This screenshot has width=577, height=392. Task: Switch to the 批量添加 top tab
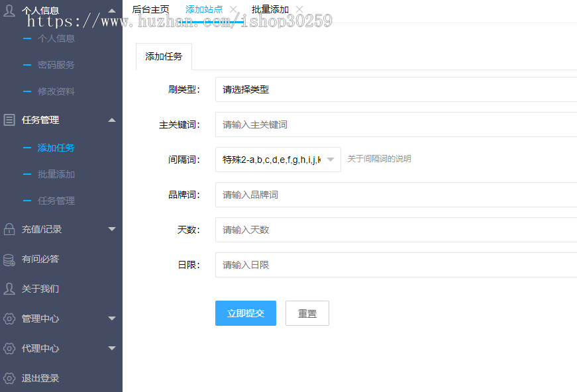pyautogui.click(x=270, y=9)
